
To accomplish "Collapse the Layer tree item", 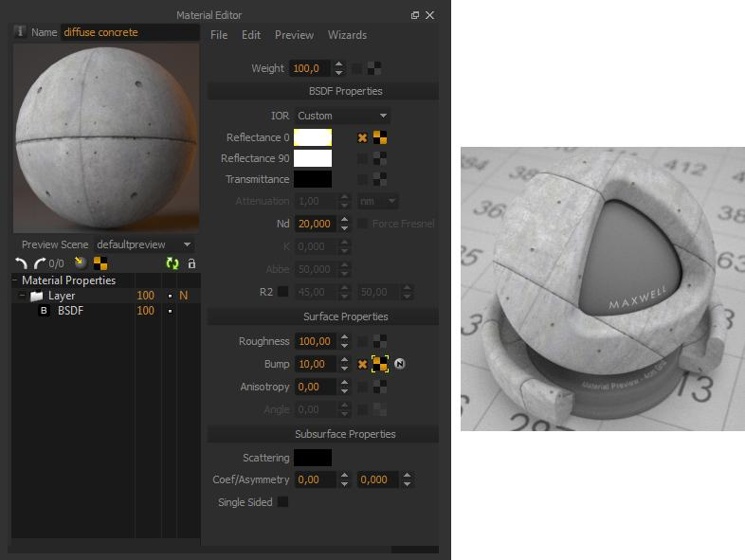I will pos(21,296).
